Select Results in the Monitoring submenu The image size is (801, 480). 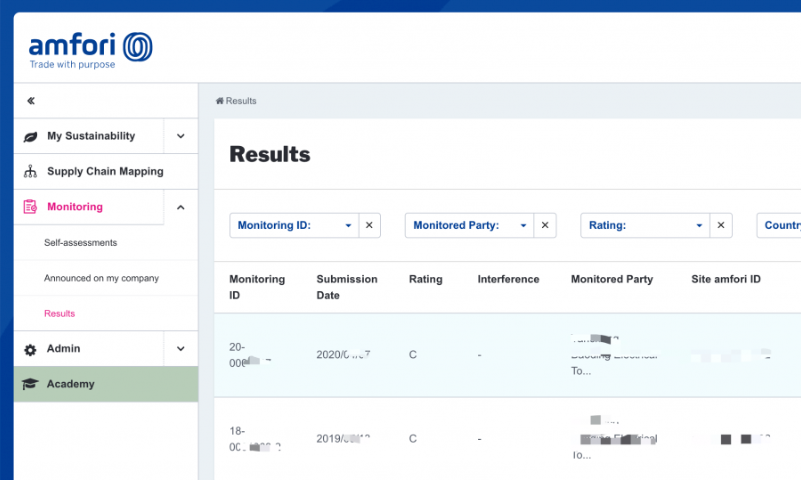[59, 313]
